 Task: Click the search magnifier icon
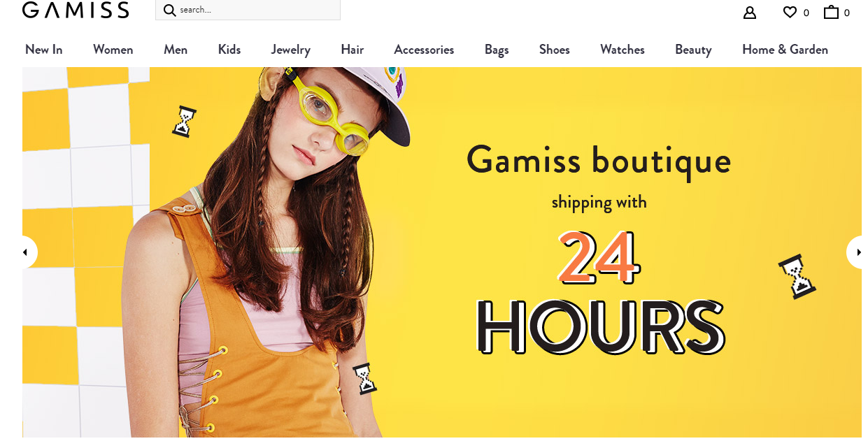click(x=169, y=10)
